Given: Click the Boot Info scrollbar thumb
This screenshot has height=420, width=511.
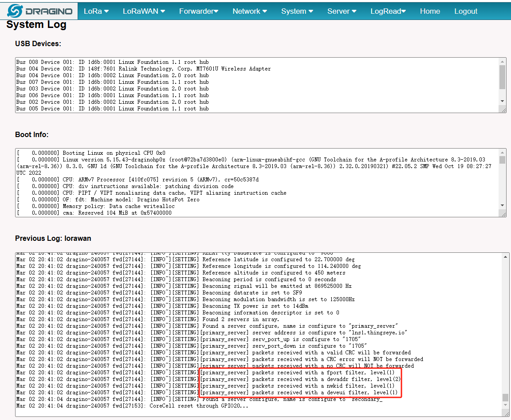Looking at the screenshot, I should coord(502,160).
